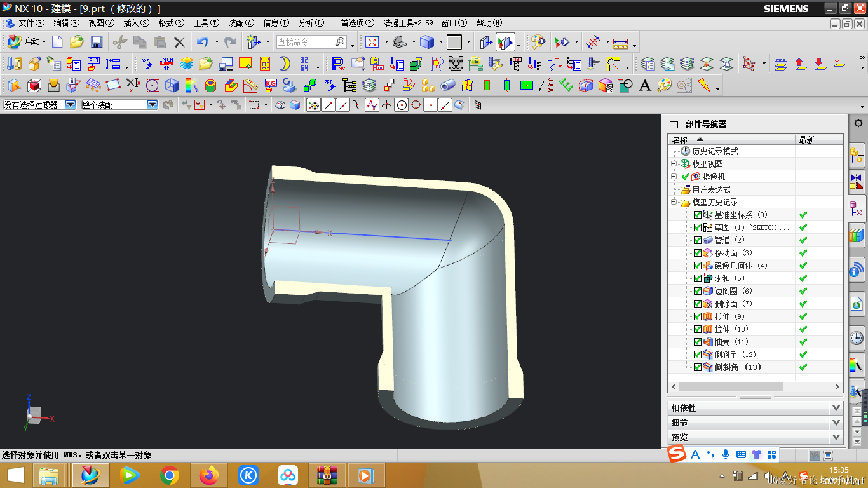
Task: Toggle the 求和 (5) feature checkbox
Action: tap(698, 278)
